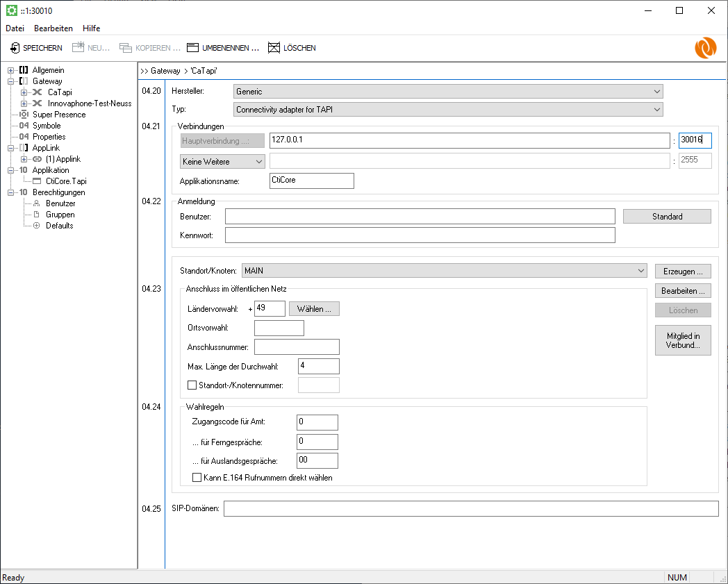This screenshot has height=584, width=728.
Task: Click the Umbenennen rename toolbar icon
Action: tap(193, 48)
